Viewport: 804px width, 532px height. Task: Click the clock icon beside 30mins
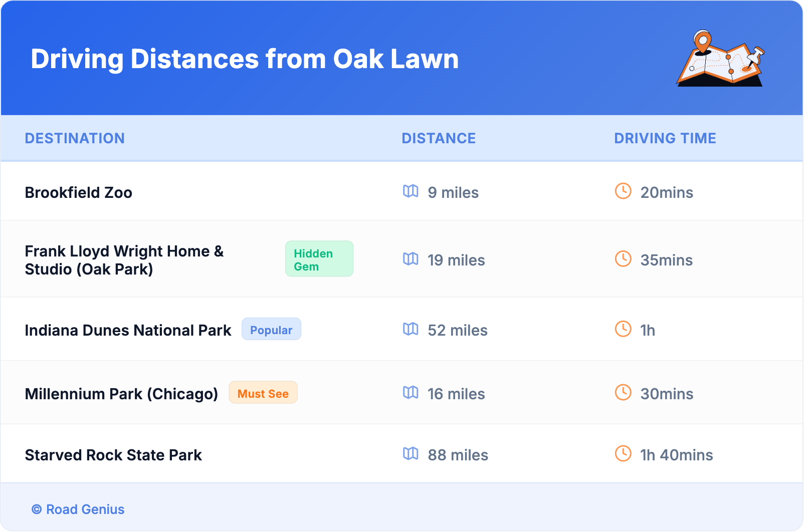[623, 393]
